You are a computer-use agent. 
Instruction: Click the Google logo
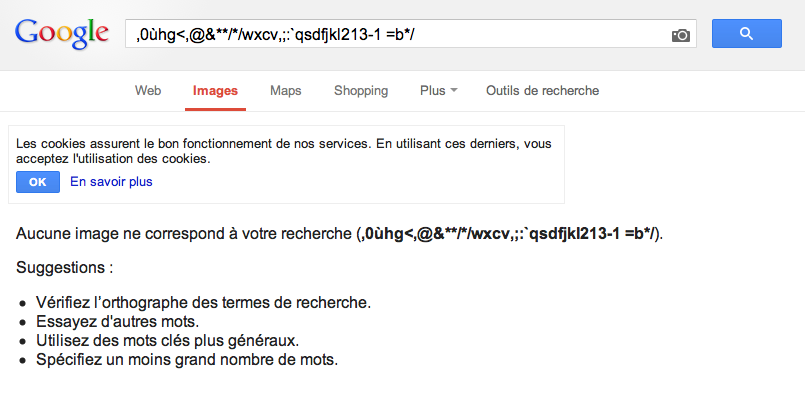62,33
